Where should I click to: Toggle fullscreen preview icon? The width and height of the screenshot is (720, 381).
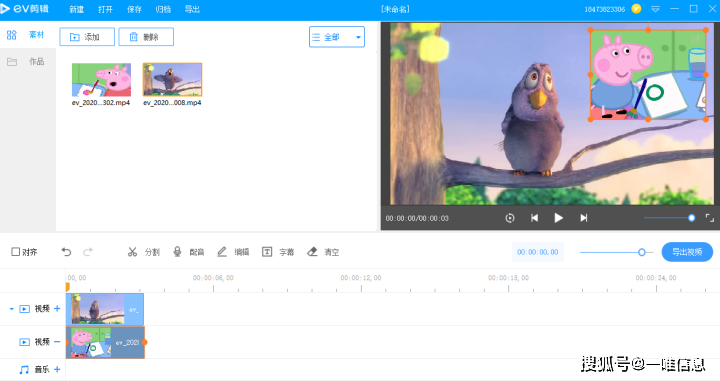pyautogui.click(x=709, y=218)
